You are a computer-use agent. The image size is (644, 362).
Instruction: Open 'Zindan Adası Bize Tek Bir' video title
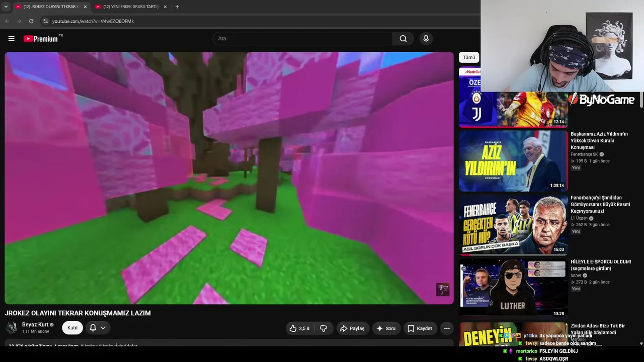pyautogui.click(x=598, y=329)
